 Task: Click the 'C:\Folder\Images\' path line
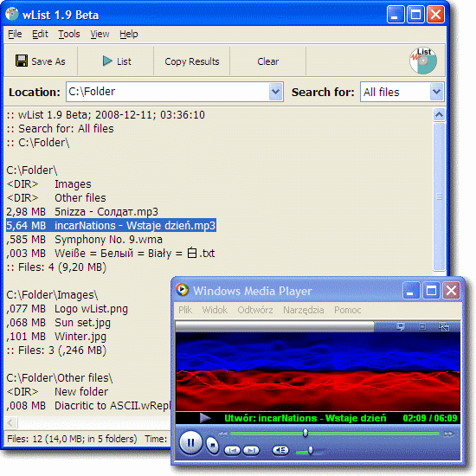(x=52, y=295)
